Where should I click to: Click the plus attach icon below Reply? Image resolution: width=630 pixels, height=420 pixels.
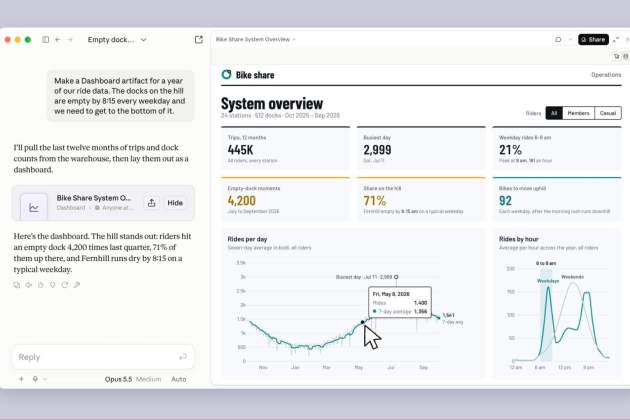pos(21,379)
